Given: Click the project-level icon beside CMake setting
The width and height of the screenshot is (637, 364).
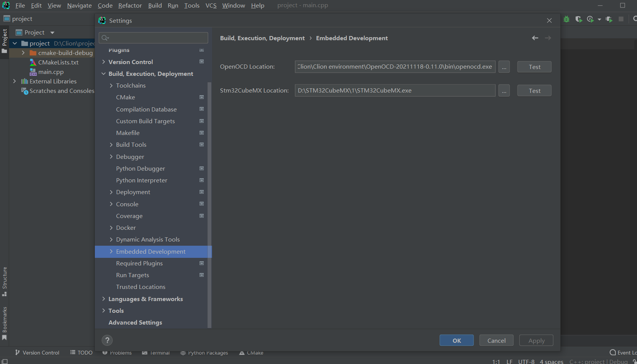Looking at the screenshot, I should 202,97.
